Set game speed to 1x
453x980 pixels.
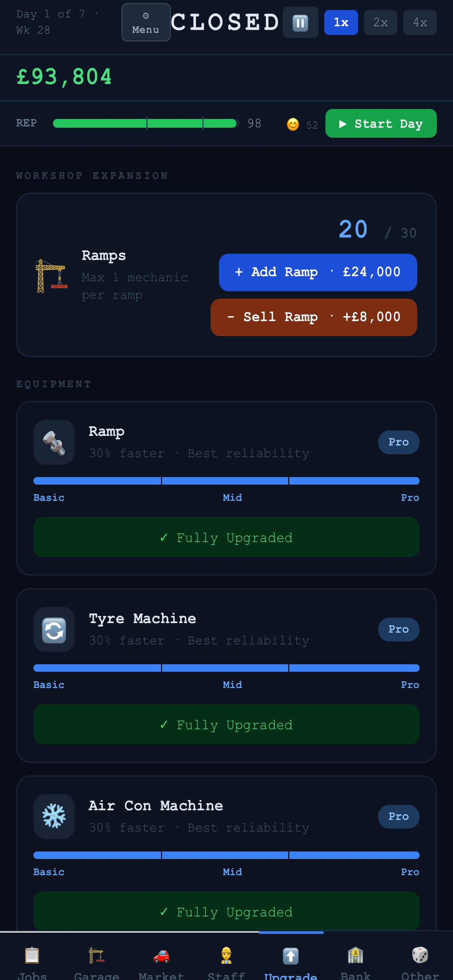[x=341, y=23]
